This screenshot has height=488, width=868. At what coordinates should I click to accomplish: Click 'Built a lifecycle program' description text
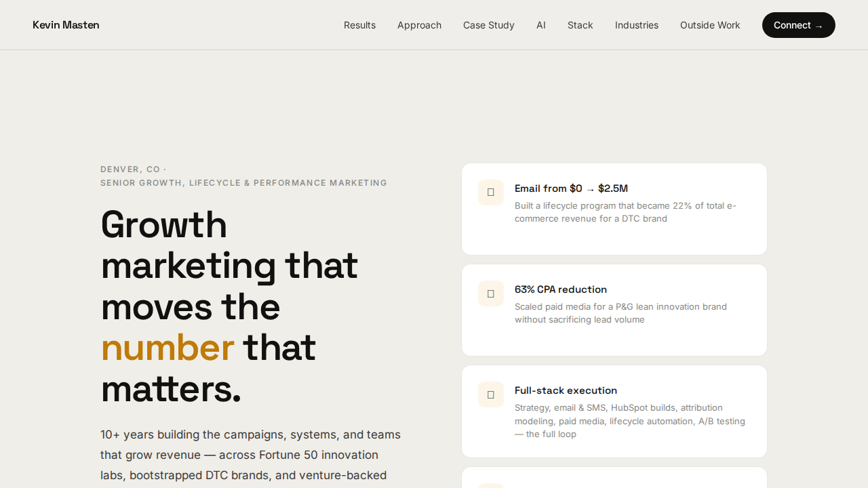(x=625, y=212)
